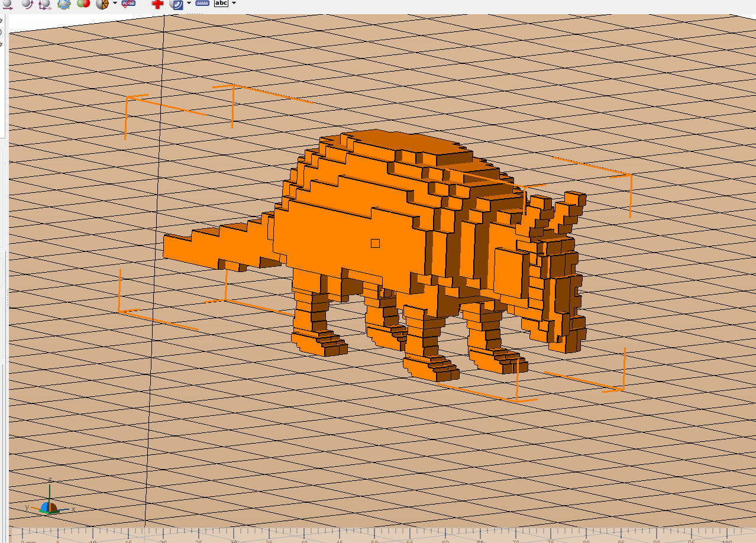
Task: Click the scale-object axes icon
Action: tap(45, 4)
